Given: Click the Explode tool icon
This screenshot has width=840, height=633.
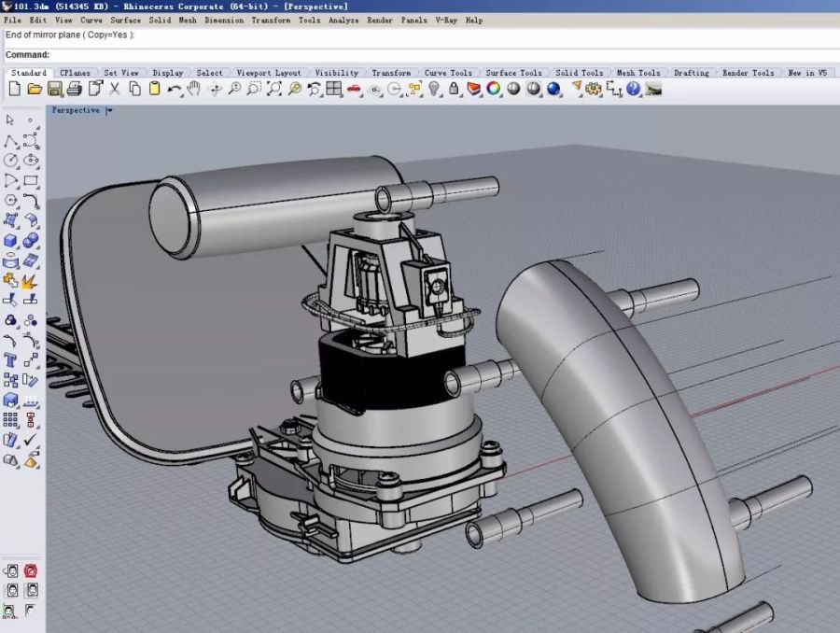Looking at the screenshot, I should [x=31, y=280].
